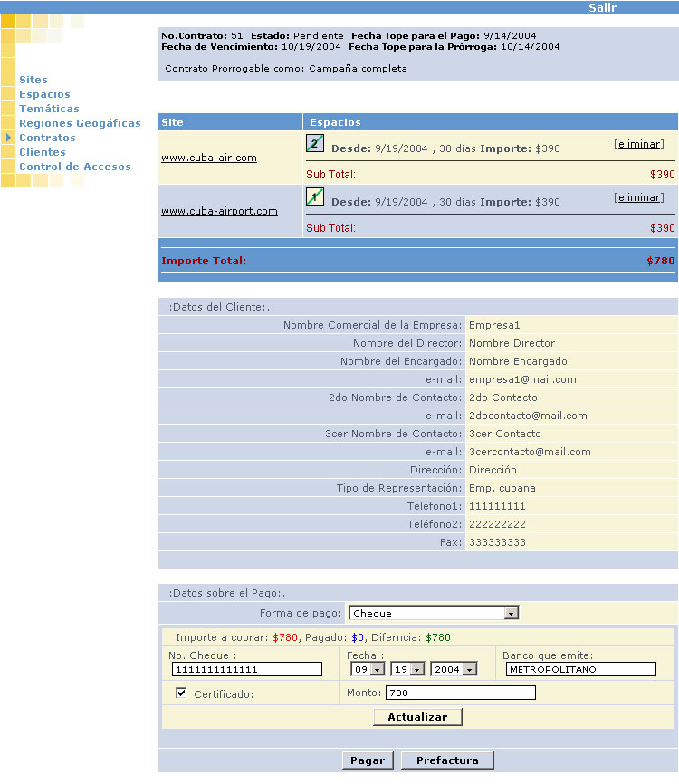679x784 pixels.
Task: Click the space icon numbered 2 for cuba-air.com
Action: pyautogui.click(x=315, y=143)
